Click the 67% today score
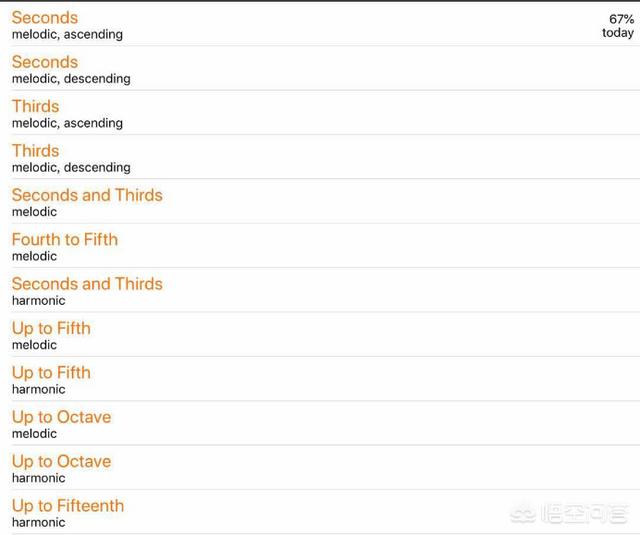640x535 pixels. tap(619, 26)
